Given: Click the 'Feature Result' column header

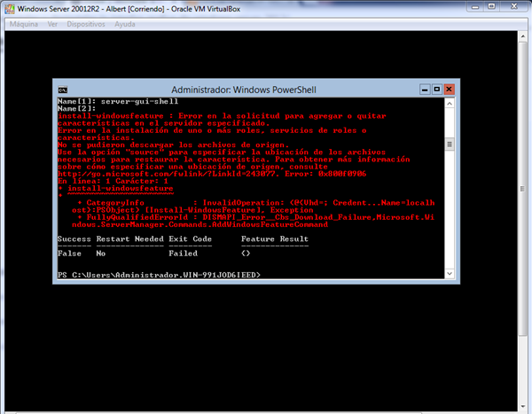Looking at the screenshot, I should tap(275, 238).
